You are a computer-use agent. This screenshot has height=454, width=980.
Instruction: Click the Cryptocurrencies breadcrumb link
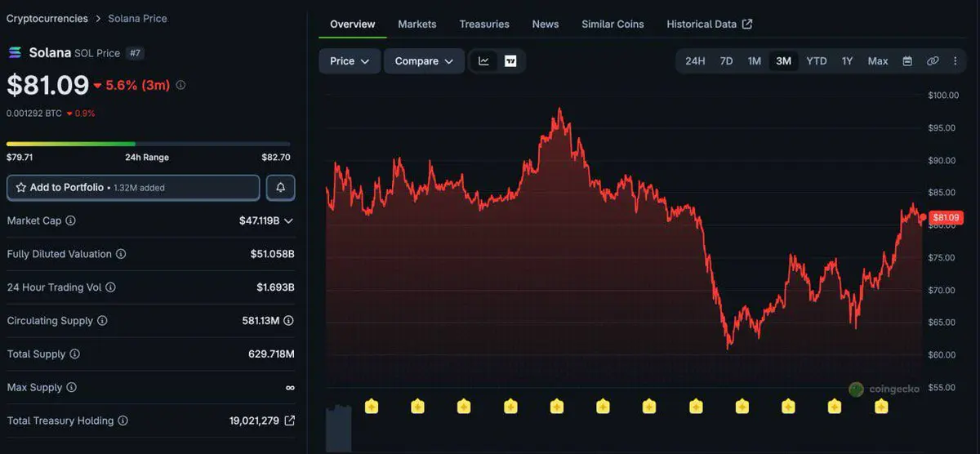click(47, 18)
